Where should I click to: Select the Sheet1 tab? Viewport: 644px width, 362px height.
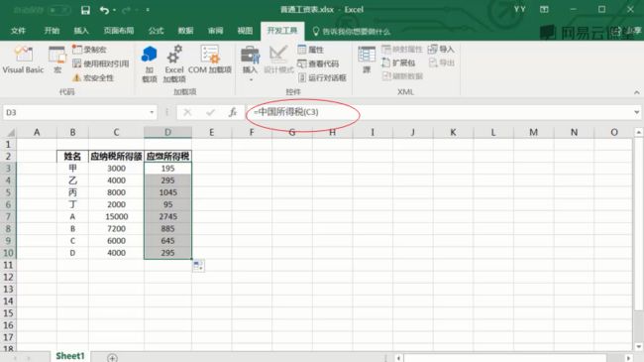[70, 356]
